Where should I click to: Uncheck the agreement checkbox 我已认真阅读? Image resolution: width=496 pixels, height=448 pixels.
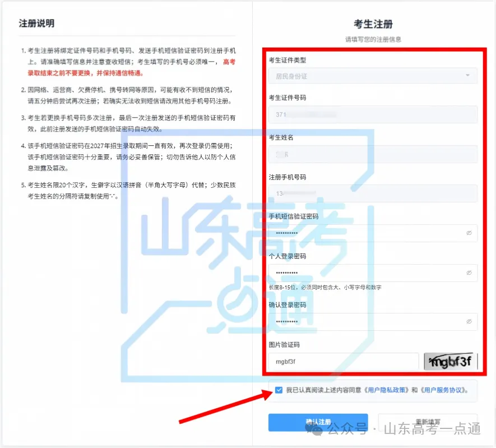point(279,390)
